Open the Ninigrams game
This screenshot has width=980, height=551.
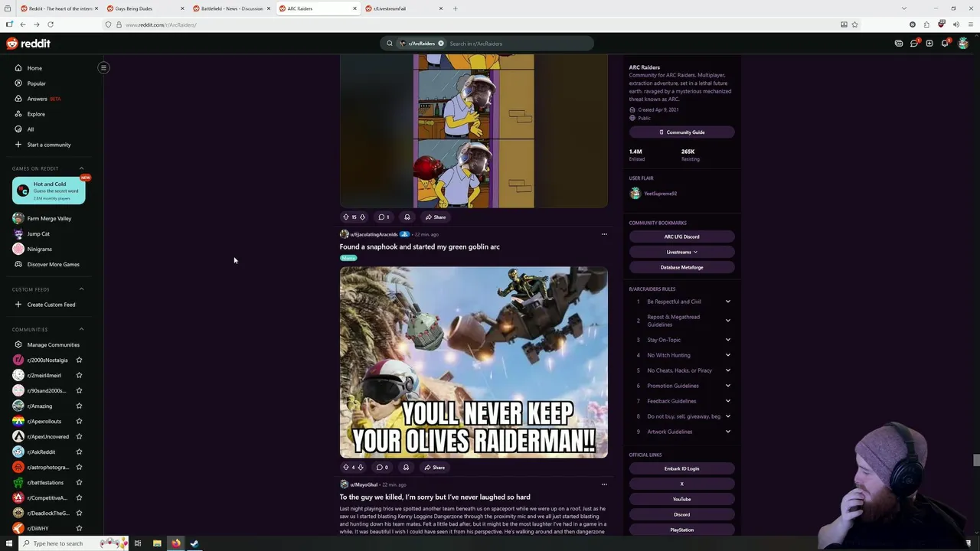[x=39, y=249]
